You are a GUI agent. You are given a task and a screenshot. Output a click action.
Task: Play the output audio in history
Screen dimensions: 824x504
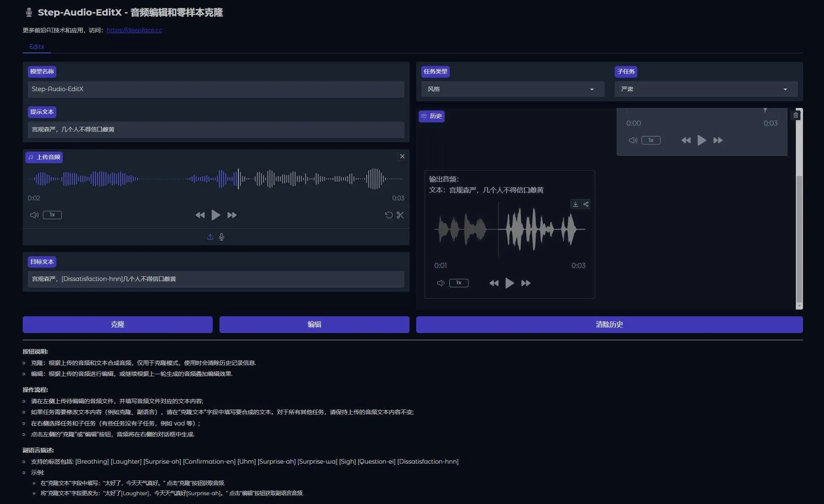click(x=510, y=283)
